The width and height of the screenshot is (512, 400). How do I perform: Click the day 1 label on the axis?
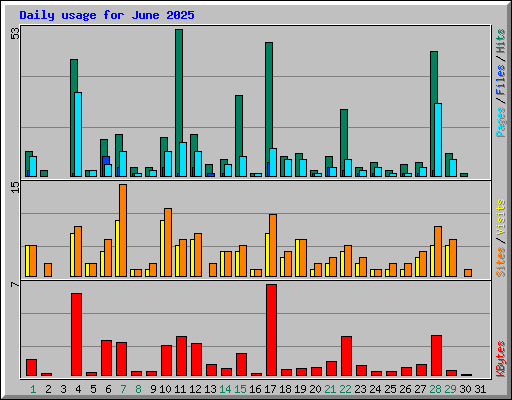point(33,389)
